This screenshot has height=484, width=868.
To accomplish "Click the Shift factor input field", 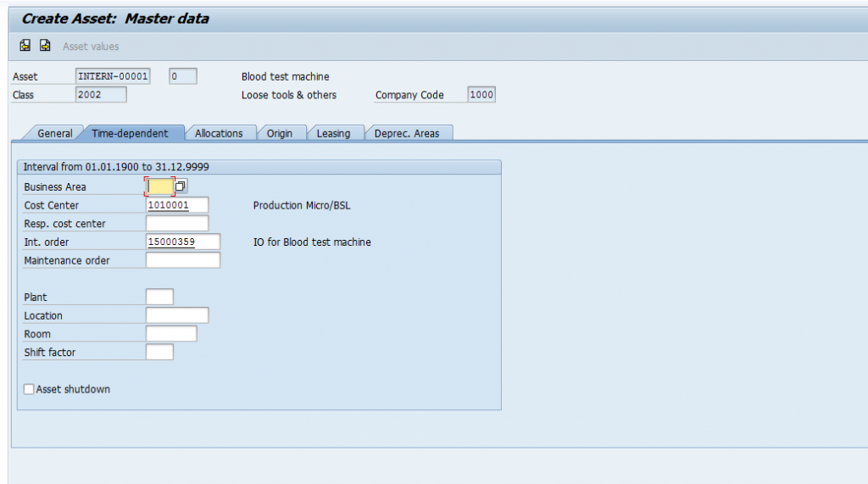I will (159, 353).
